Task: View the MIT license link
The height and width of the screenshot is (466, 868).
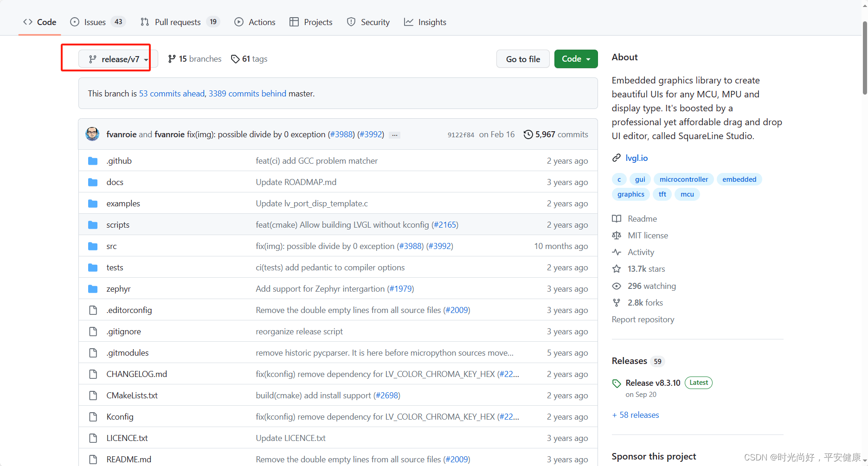Action: coord(640,236)
